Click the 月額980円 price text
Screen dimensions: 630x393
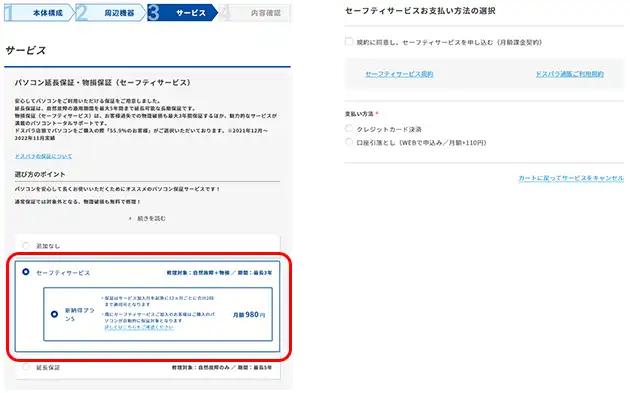coord(249,315)
